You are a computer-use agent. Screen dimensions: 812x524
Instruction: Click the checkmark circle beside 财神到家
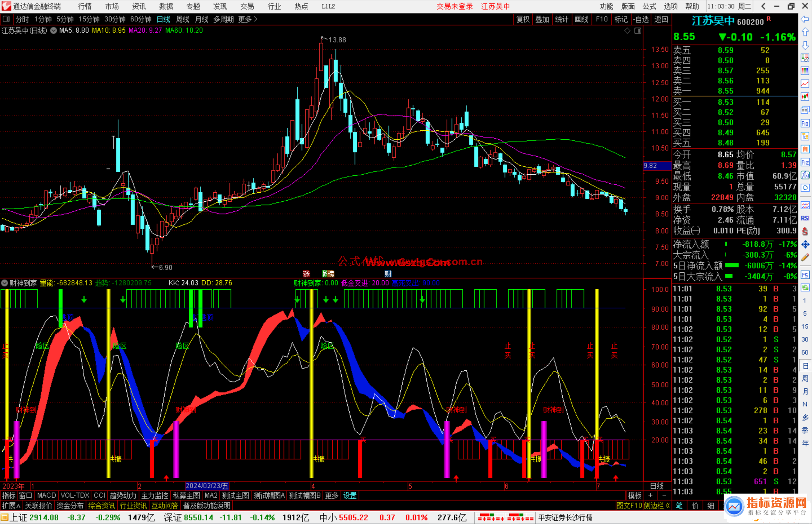point(5,283)
